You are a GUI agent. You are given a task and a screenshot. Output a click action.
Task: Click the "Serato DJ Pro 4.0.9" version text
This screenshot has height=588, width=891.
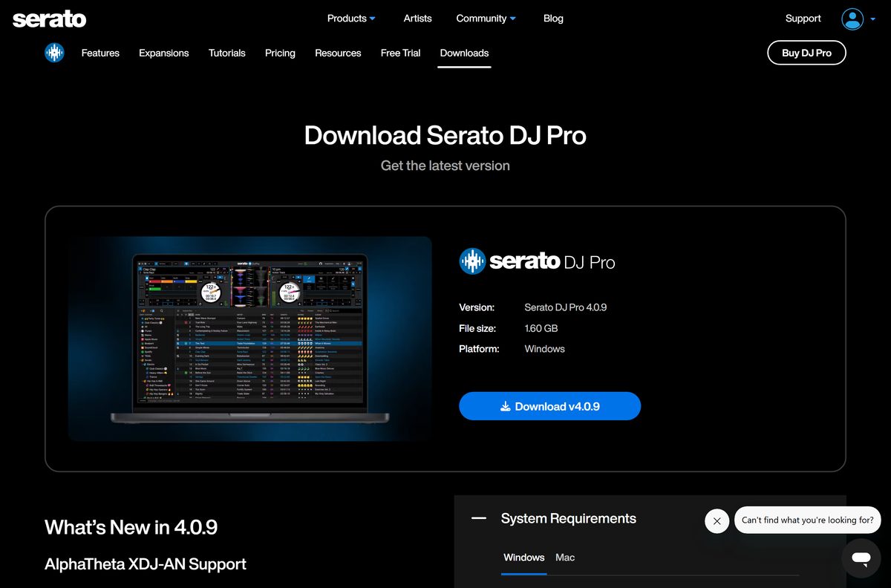click(566, 307)
